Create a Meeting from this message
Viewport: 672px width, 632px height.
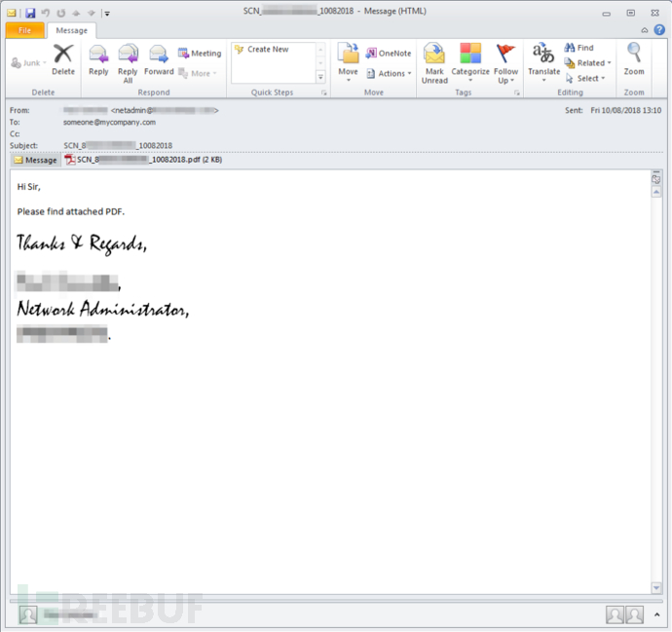tap(200, 54)
